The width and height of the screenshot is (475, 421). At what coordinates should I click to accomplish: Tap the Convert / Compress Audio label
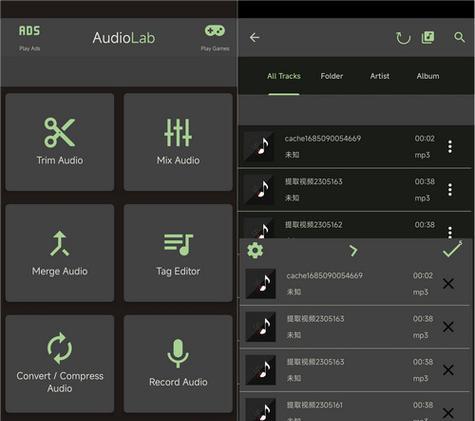pyautogui.click(x=60, y=382)
